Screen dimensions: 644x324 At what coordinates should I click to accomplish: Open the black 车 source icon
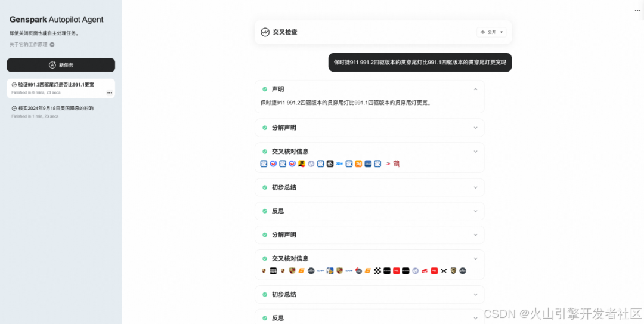[330, 163]
